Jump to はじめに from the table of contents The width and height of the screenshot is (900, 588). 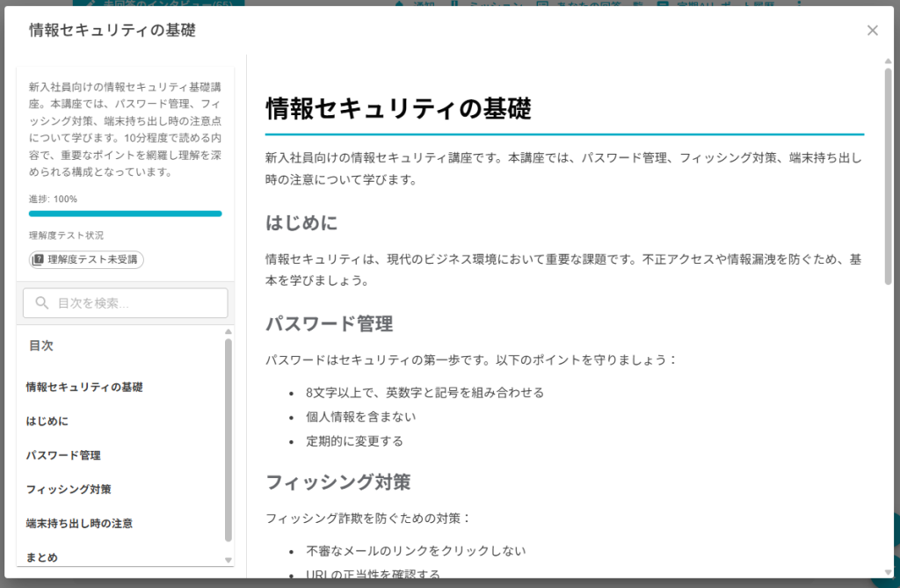47,421
